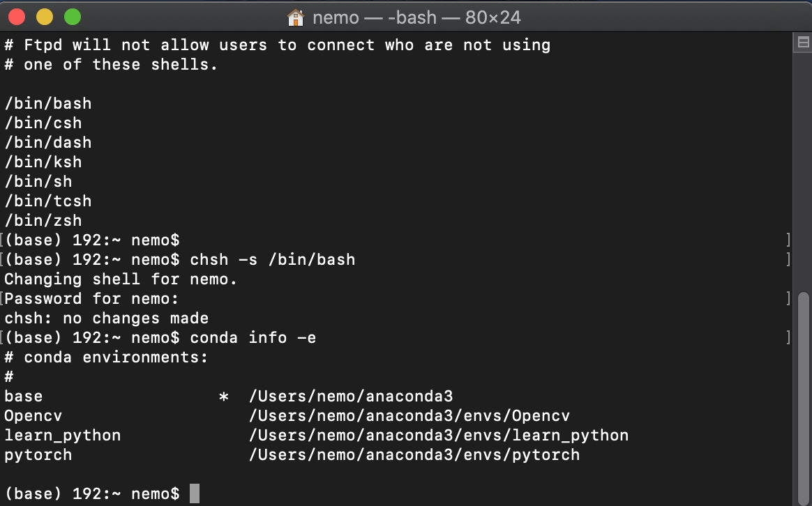
Task: Click the 'Password for nemo:' line
Action: pos(91,299)
